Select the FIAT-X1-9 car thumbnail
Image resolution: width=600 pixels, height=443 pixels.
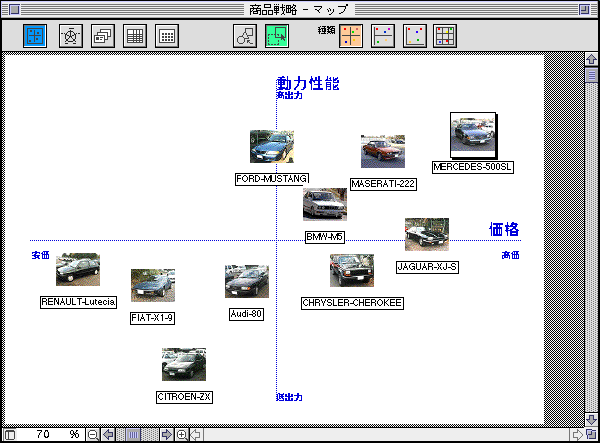pos(153,285)
